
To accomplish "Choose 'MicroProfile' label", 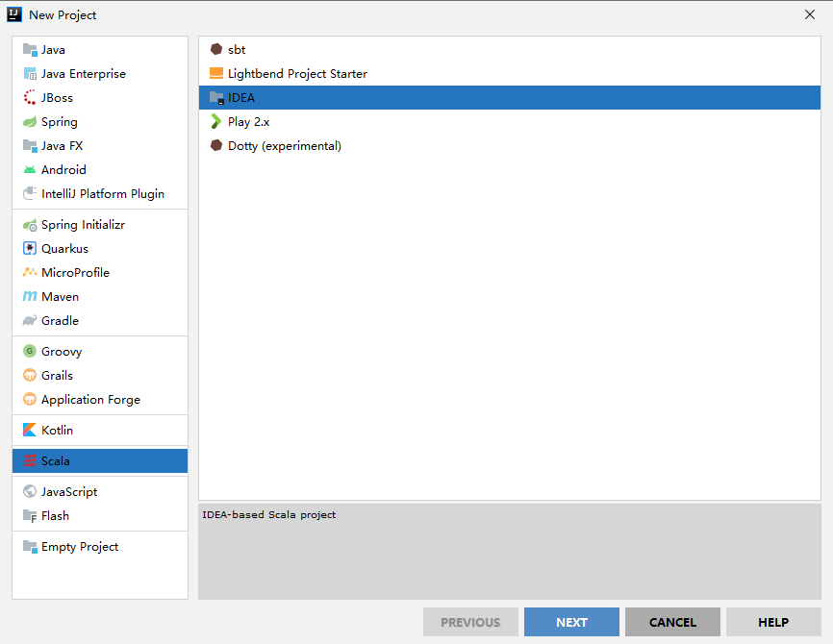I will (75, 272).
